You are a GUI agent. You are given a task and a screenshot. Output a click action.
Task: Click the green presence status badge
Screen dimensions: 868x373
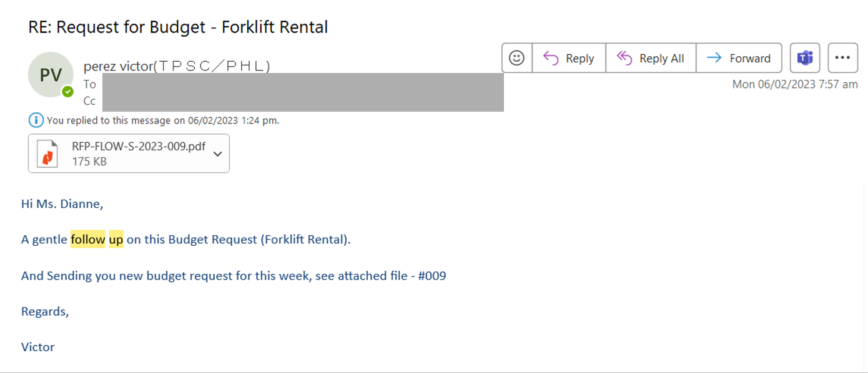tap(67, 92)
